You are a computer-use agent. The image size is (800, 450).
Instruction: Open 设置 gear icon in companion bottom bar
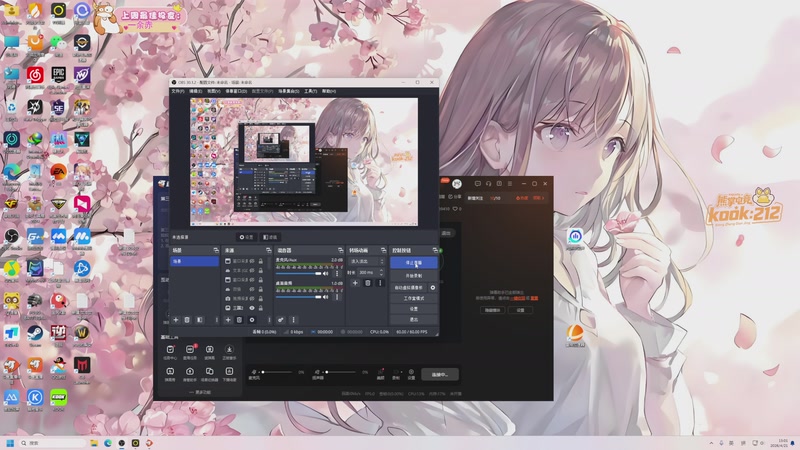[x=411, y=374]
